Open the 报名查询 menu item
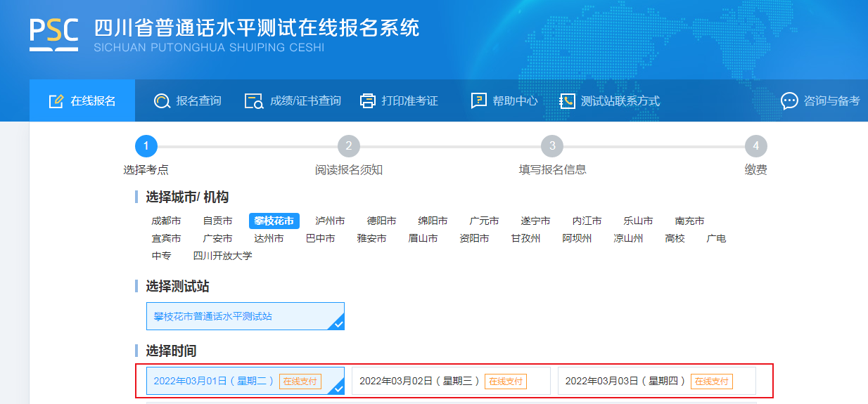The width and height of the screenshot is (868, 404). click(x=198, y=101)
